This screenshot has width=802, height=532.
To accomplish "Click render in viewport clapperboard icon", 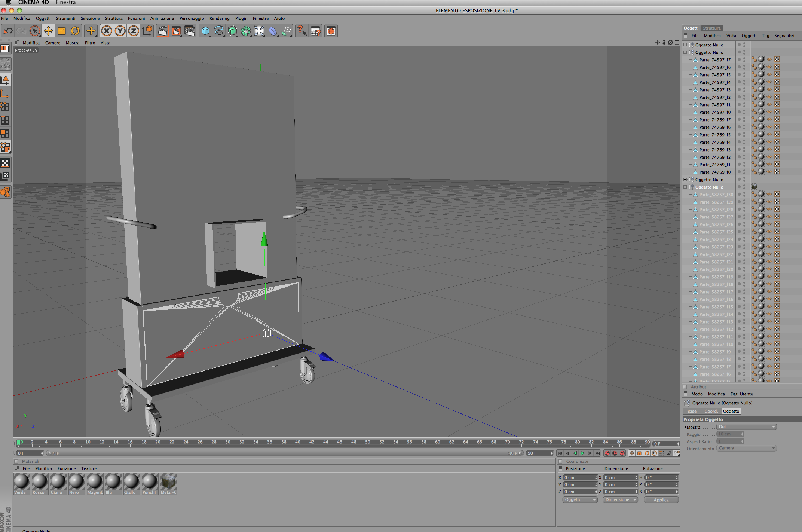I will point(162,31).
